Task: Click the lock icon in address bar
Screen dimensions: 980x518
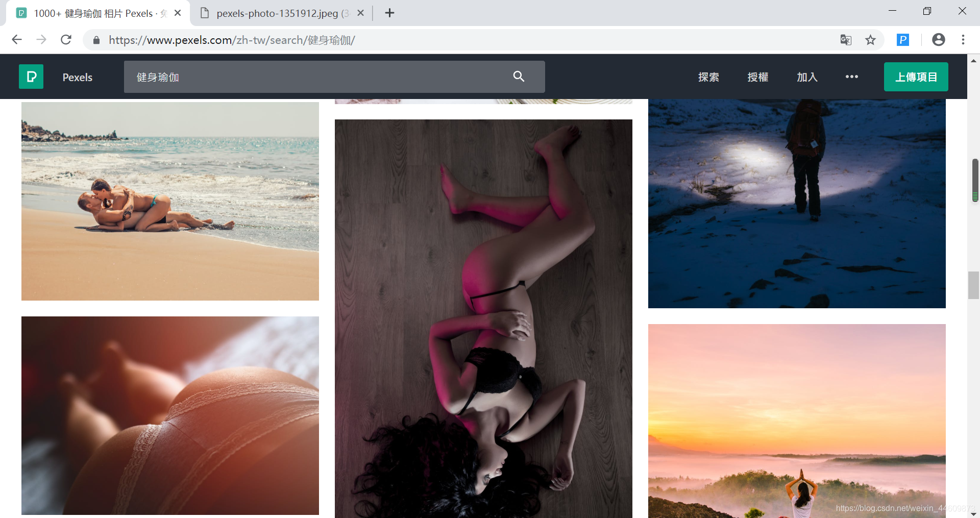Action: [96, 40]
